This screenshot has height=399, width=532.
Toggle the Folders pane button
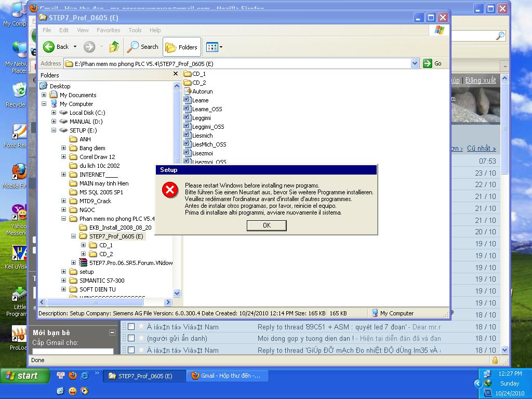[181, 47]
